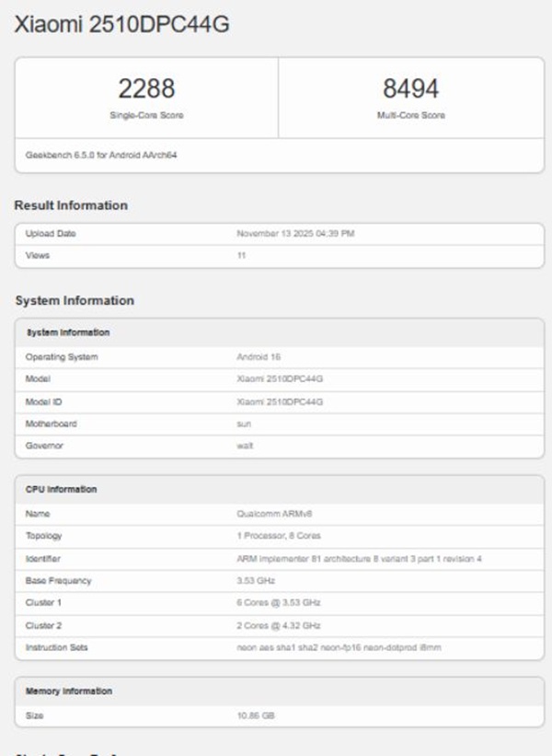Click the Multi-Core Score label
This screenshot has width=552, height=756.
tap(410, 115)
